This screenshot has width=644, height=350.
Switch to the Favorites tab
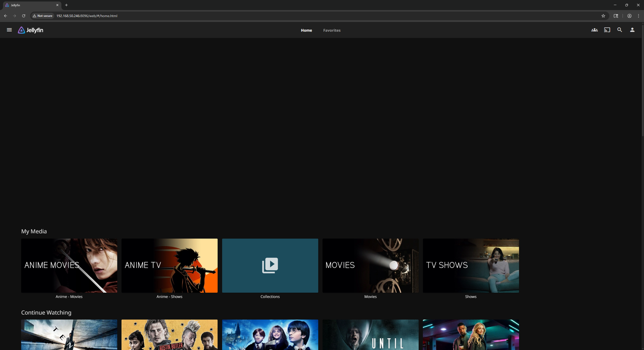pos(332,30)
